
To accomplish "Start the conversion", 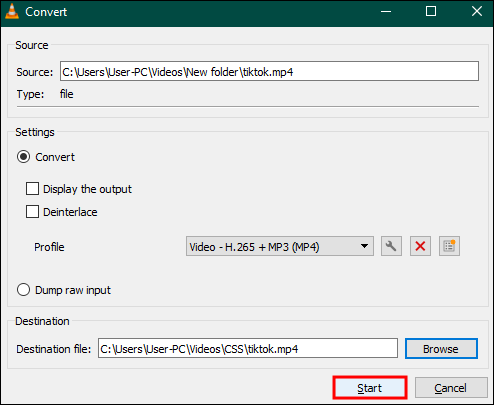I will [x=370, y=388].
